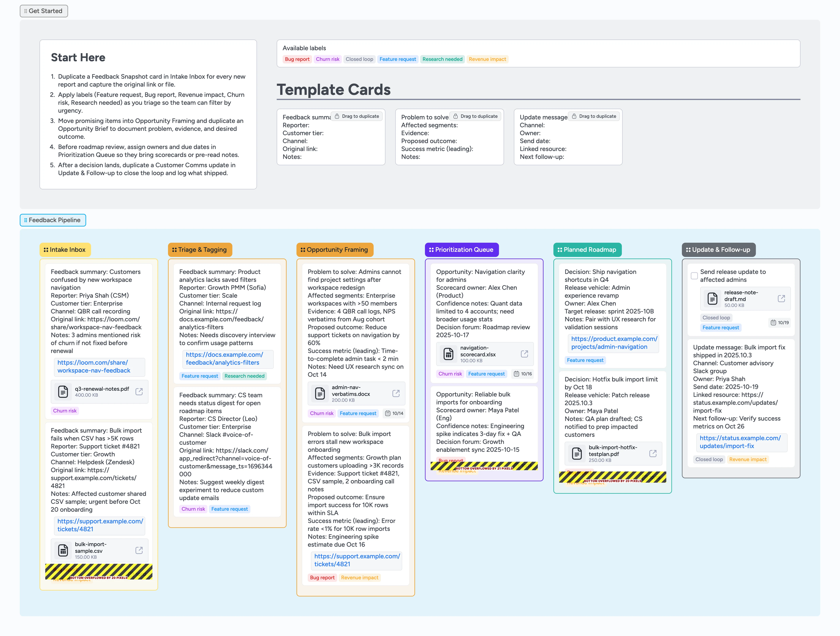Screen dimensions: 840x636
Task: Select the Get Started section tab
Action: point(44,11)
